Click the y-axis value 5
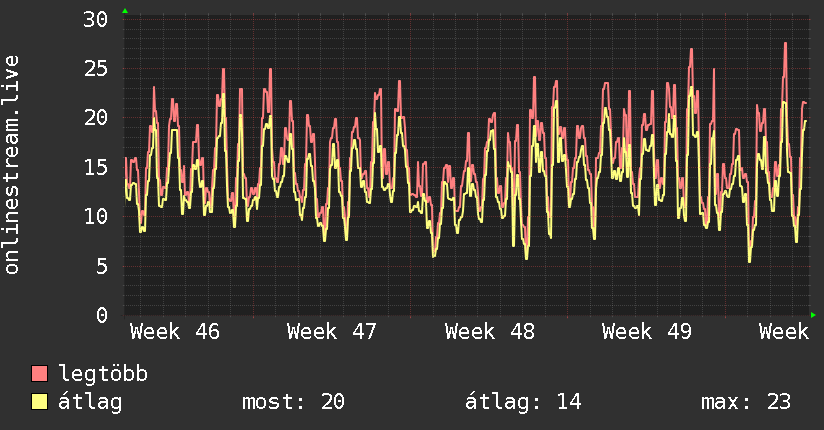The width and height of the screenshot is (824, 430). coord(102,267)
